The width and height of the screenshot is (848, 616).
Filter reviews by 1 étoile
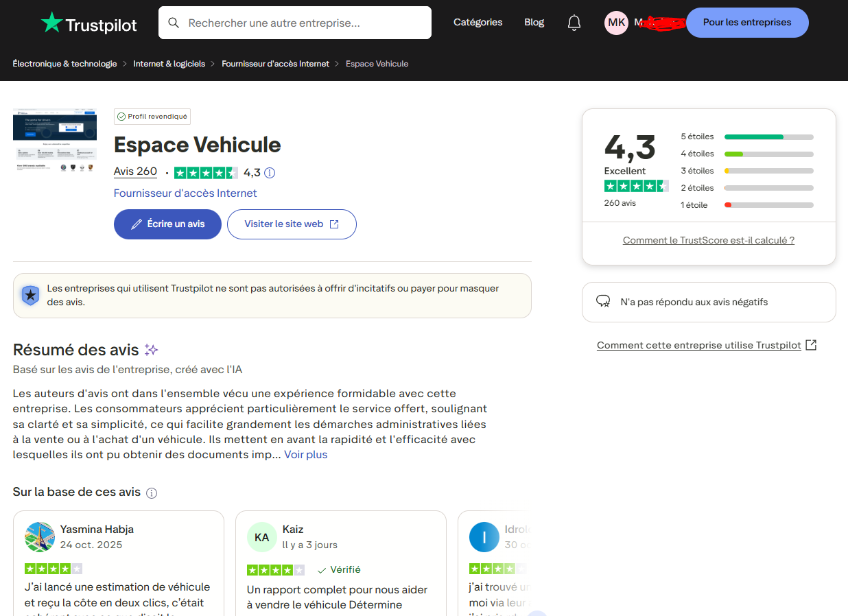point(768,204)
